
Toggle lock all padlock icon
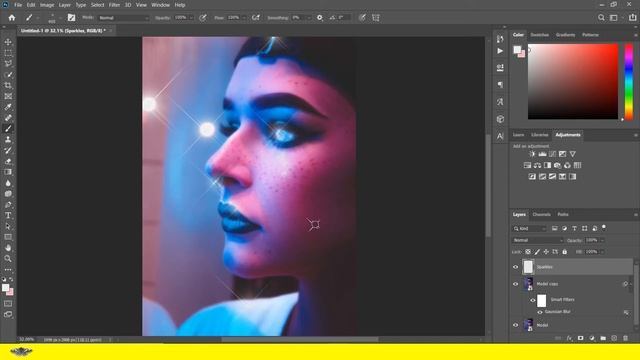[564, 252]
